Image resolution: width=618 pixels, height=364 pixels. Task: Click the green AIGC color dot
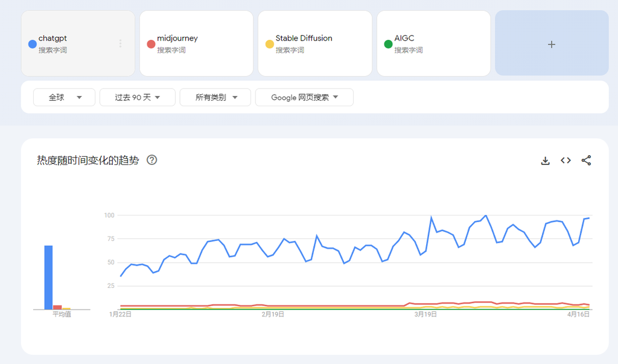[x=388, y=44]
